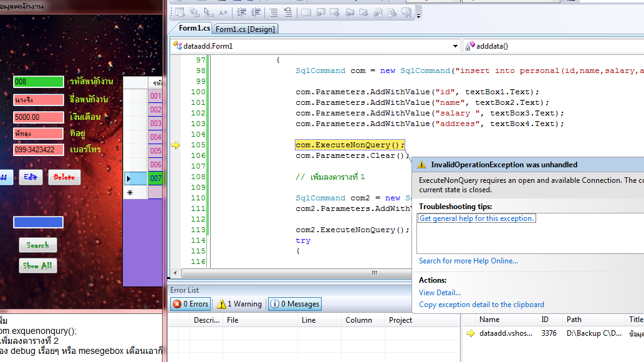
Task: Click the new-row asterisk selector in the grid
Action: pyautogui.click(x=135, y=192)
